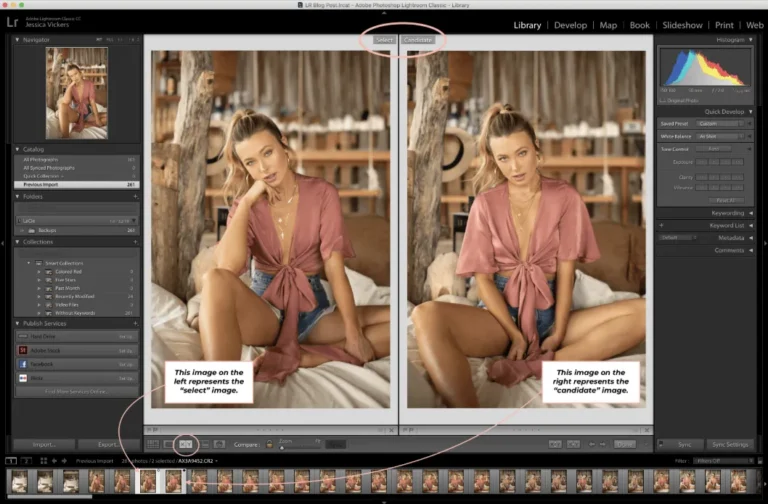Collapse the Navigator panel
The height and width of the screenshot is (504, 768).
18,40
